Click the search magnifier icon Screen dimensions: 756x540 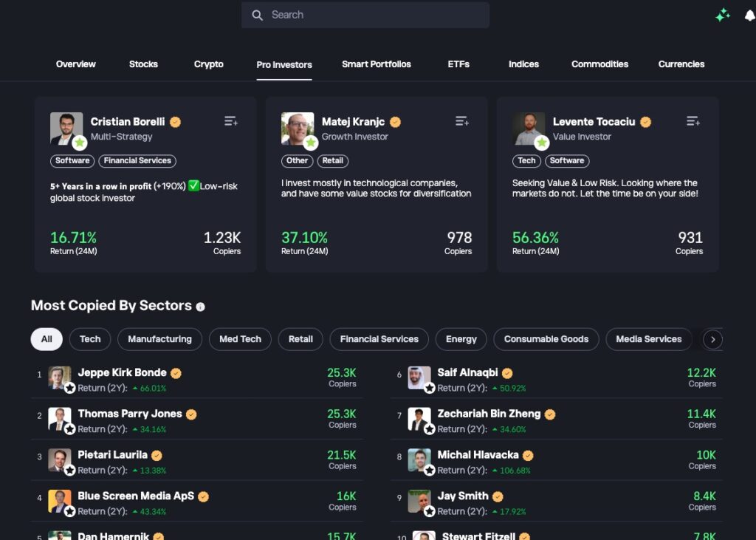(258, 16)
